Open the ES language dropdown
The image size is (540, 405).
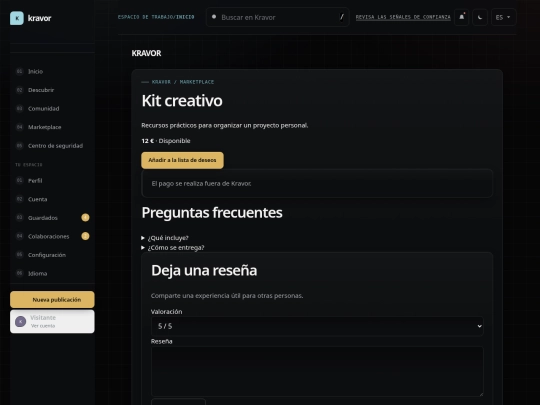(503, 17)
